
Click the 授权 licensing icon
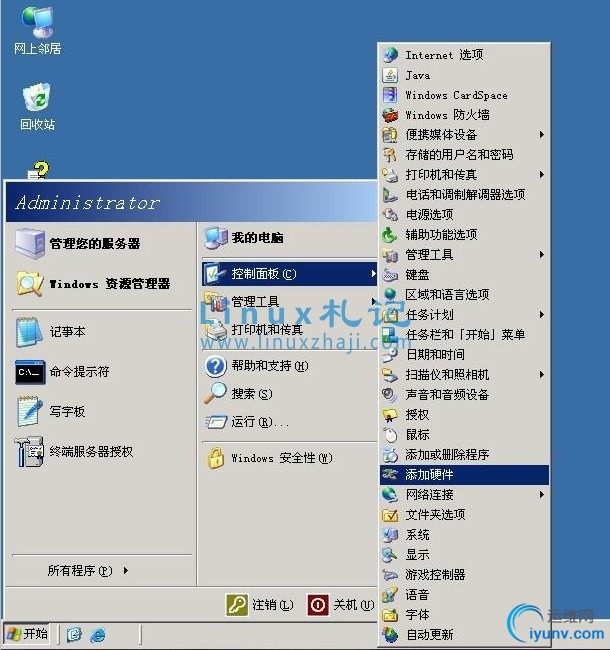390,415
